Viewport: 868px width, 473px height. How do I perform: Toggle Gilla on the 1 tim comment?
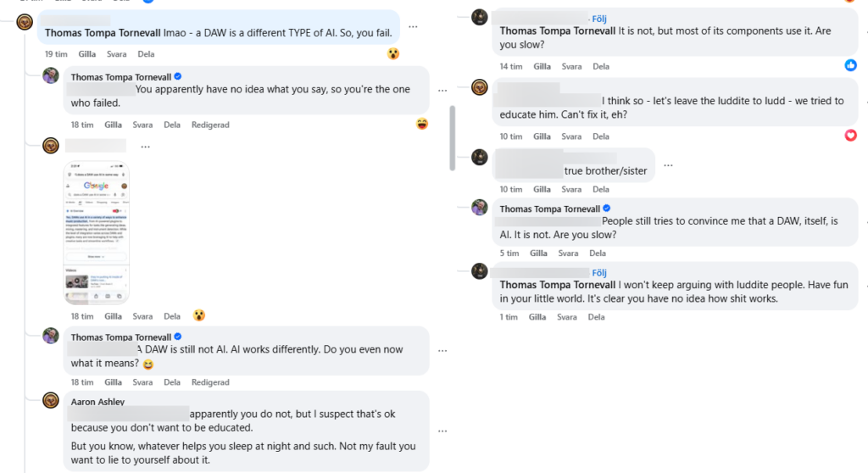(x=536, y=317)
